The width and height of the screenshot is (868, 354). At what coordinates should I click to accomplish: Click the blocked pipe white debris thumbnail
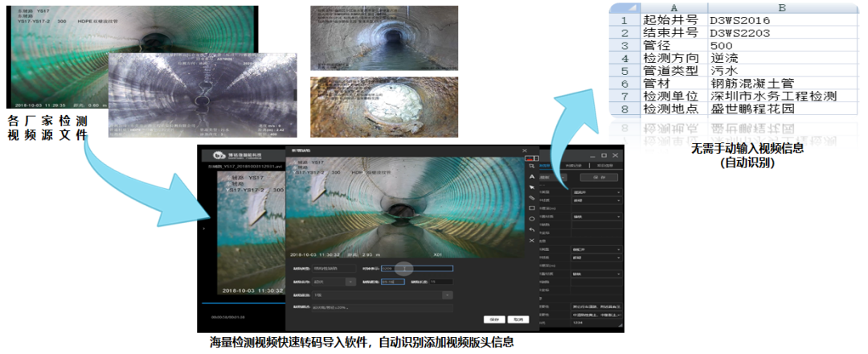point(384,107)
